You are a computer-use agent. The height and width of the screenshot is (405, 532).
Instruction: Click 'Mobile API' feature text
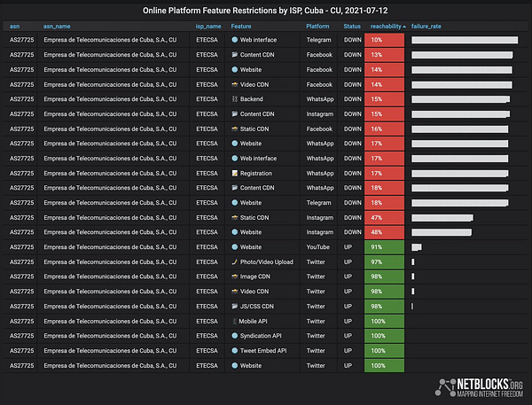[x=253, y=321]
